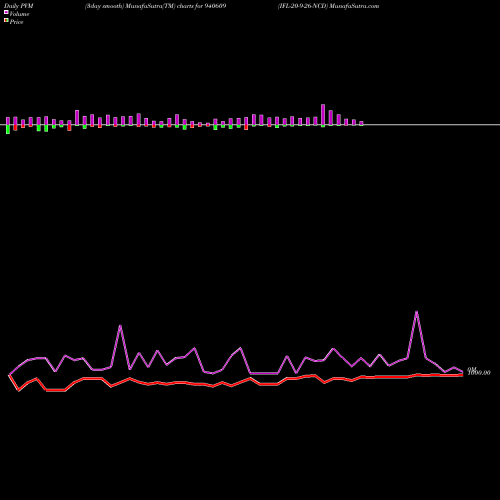Click the '(IFL-20-9-26-NCD) MunafaSutra.com' text
The image size is (500, 500).
point(328,6)
